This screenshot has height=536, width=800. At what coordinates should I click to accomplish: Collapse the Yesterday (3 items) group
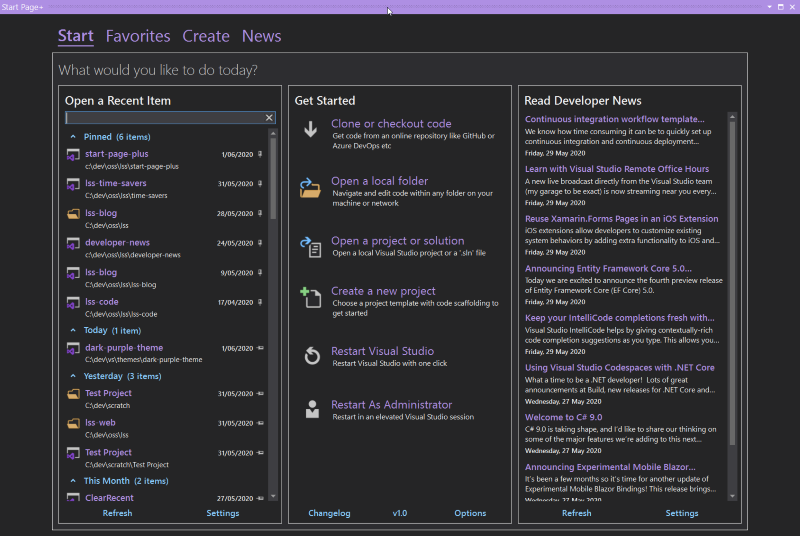click(73, 376)
